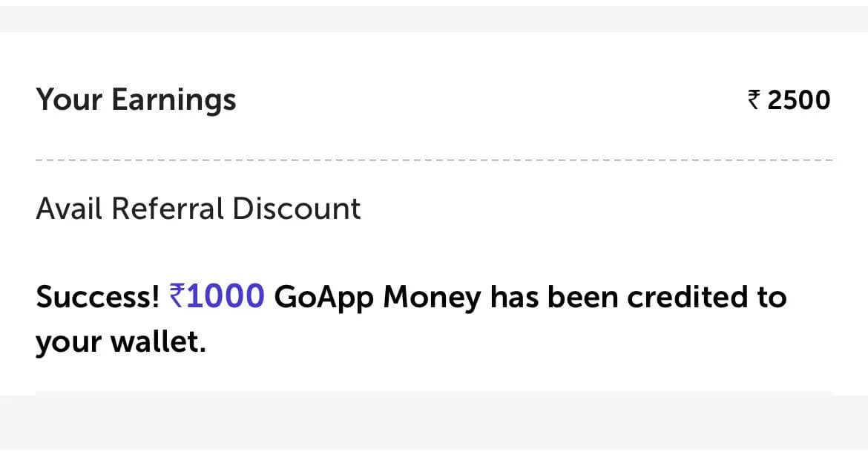The image size is (868, 452).
Task: Tap the purple ₹1000 amount
Action: tap(217, 297)
